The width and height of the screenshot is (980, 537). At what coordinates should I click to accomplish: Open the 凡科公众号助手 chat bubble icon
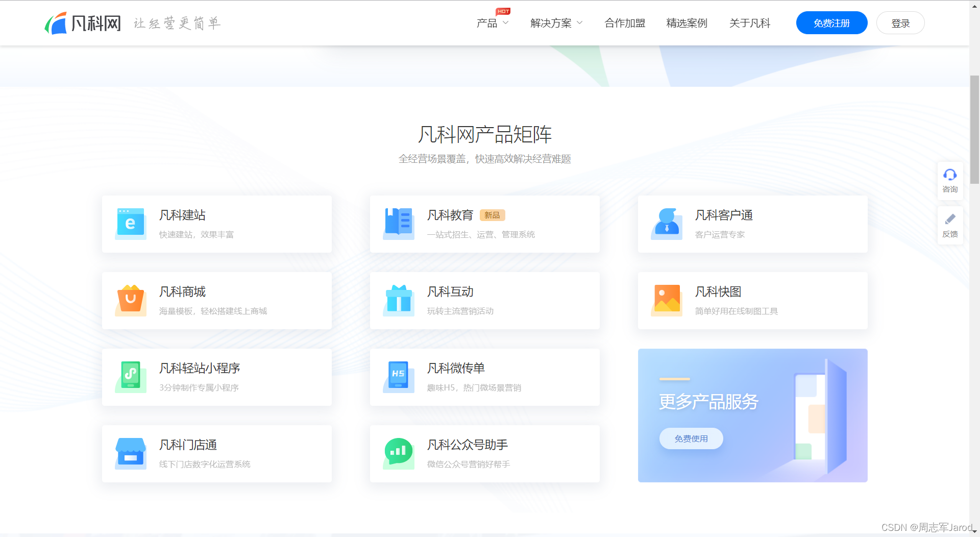tap(399, 453)
